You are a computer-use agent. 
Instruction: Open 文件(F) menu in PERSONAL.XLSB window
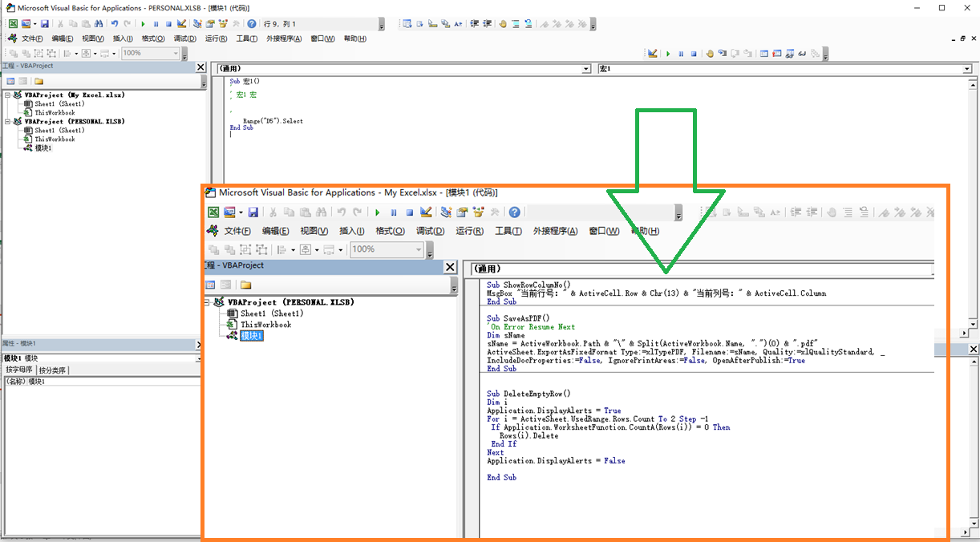pos(31,38)
